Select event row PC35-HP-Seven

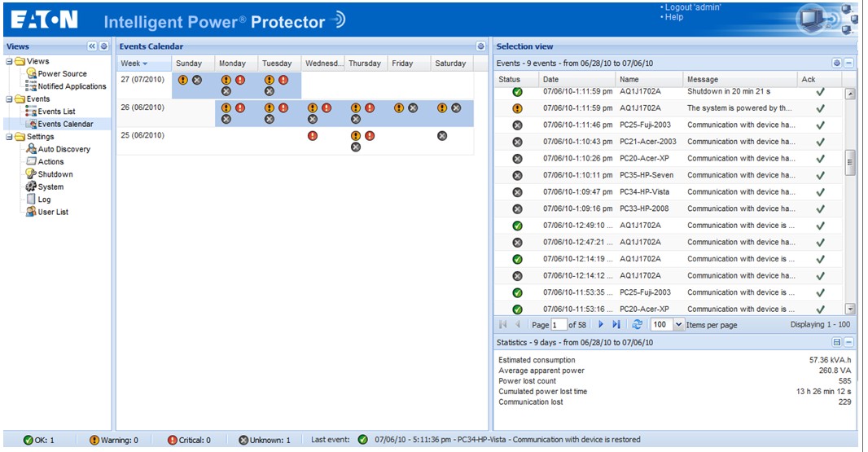pos(669,175)
